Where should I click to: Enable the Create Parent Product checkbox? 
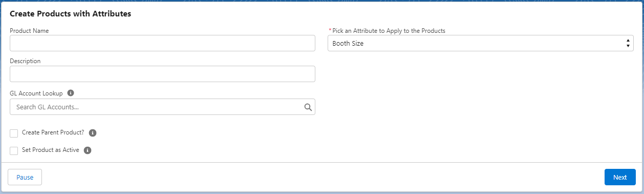tap(14, 133)
